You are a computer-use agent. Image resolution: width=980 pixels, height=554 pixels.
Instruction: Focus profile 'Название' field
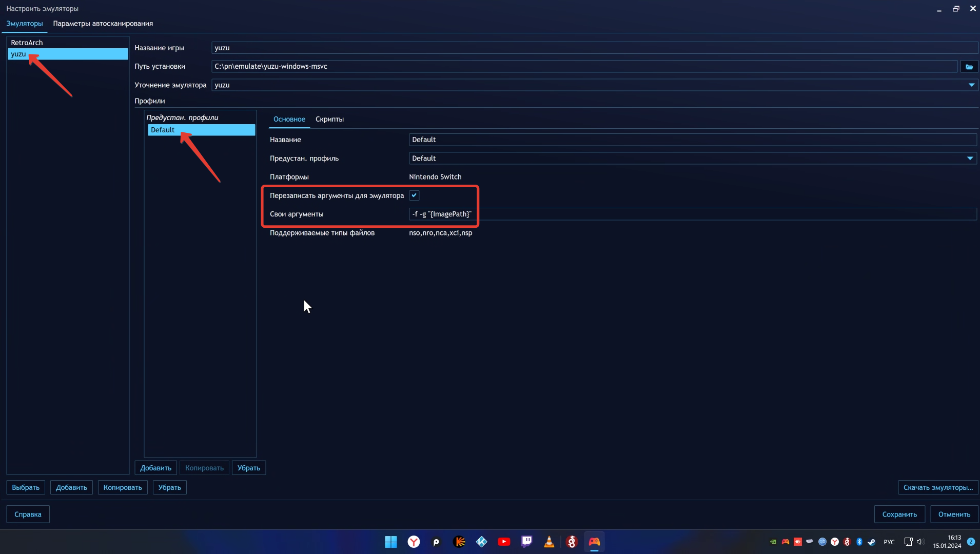coord(693,140)
